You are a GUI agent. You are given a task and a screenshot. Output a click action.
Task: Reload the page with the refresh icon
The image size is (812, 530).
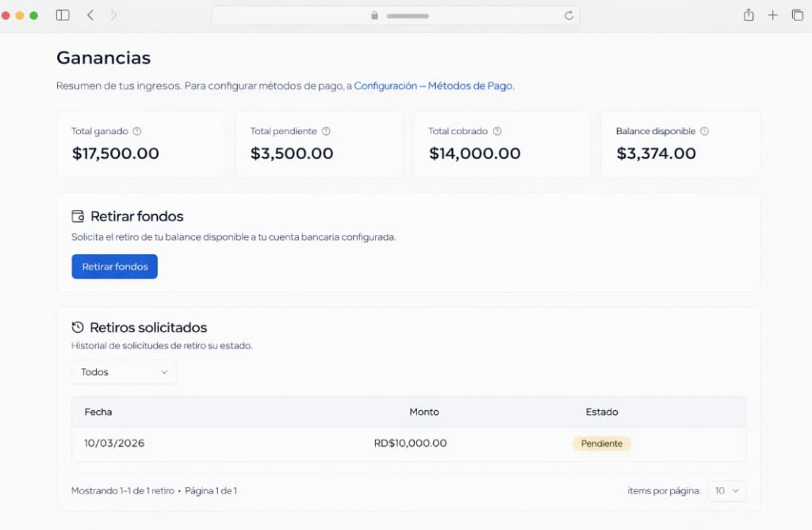[x=569, y=14]
